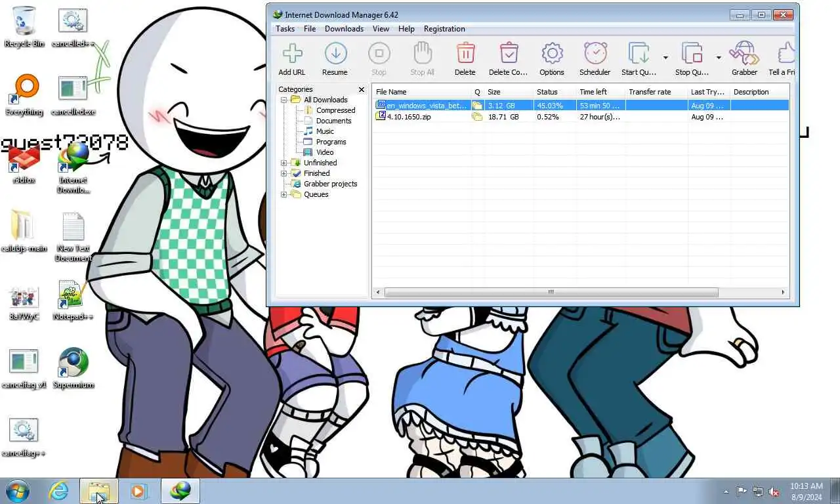Click the Delete trash icon
Image resolution: width=840 pixels, height=504 pixels.
[465, 54]
